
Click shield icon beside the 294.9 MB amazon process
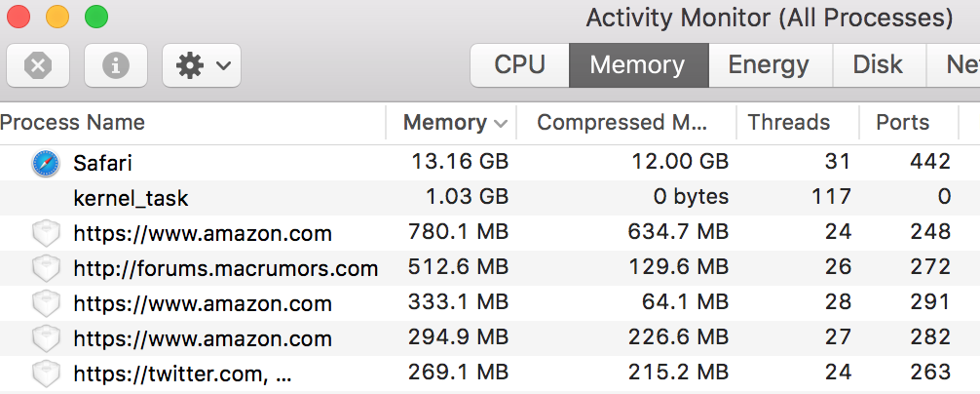(x=46, y=339)
